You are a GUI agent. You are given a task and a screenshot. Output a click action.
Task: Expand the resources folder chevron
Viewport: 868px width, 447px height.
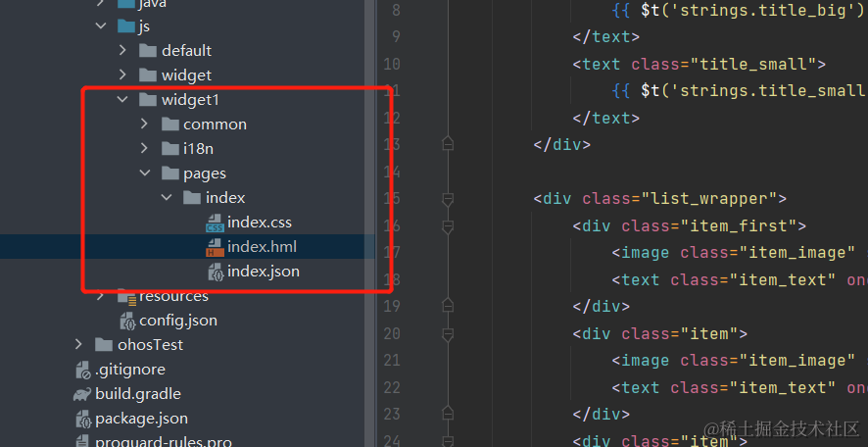(x=101, y=296)
